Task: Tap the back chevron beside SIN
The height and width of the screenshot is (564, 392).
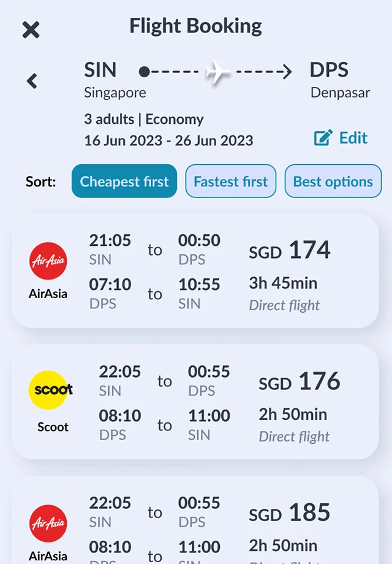Action: (x=31, y=80)
